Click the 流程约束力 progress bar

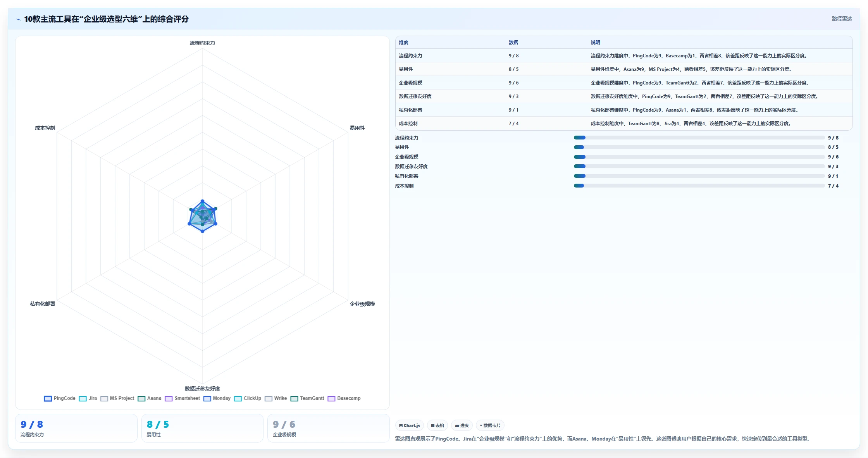[x=699, y=138]
